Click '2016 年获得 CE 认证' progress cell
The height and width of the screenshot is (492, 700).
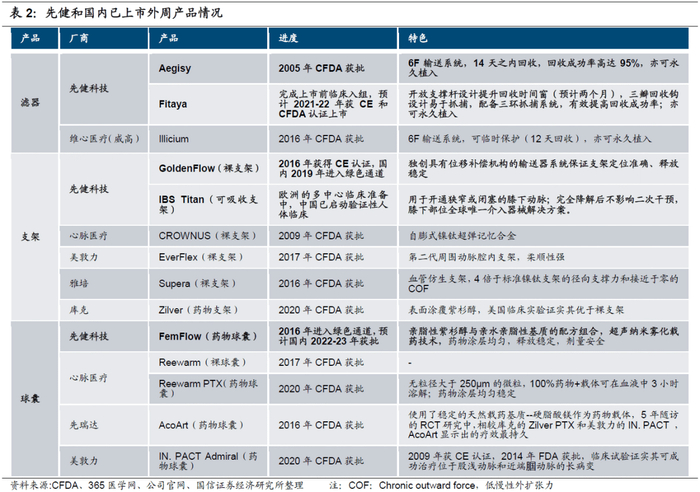[333, 169]
